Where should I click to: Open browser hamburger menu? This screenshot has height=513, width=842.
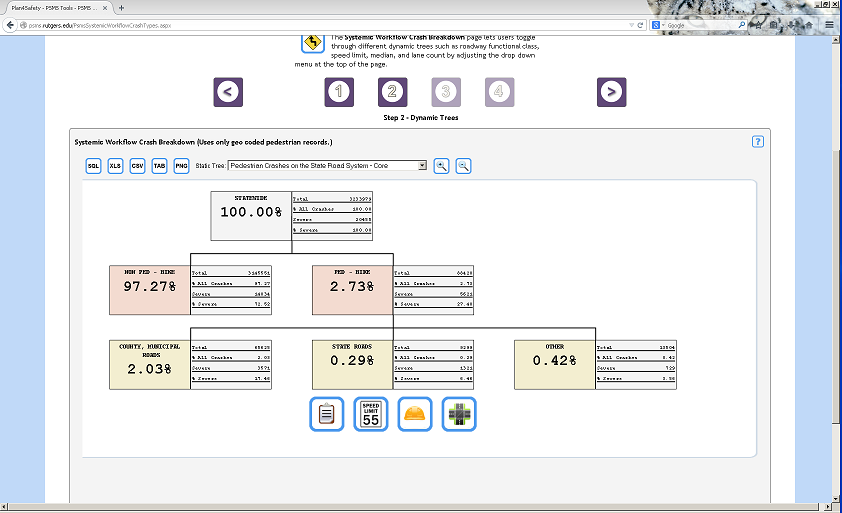[830, 25]
